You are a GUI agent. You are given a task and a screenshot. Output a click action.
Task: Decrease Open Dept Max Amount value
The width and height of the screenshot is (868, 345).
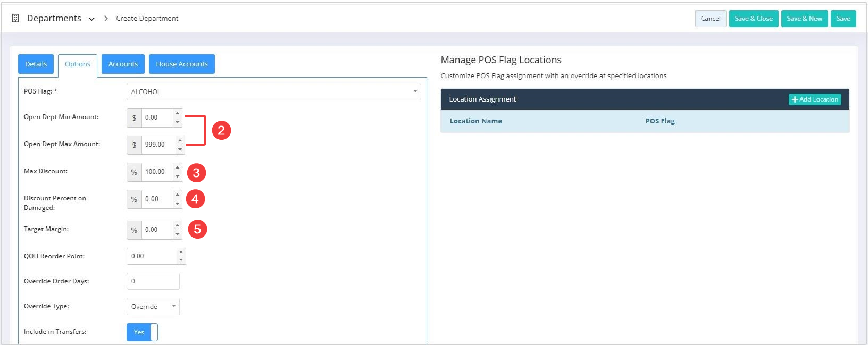coord(180,149)
